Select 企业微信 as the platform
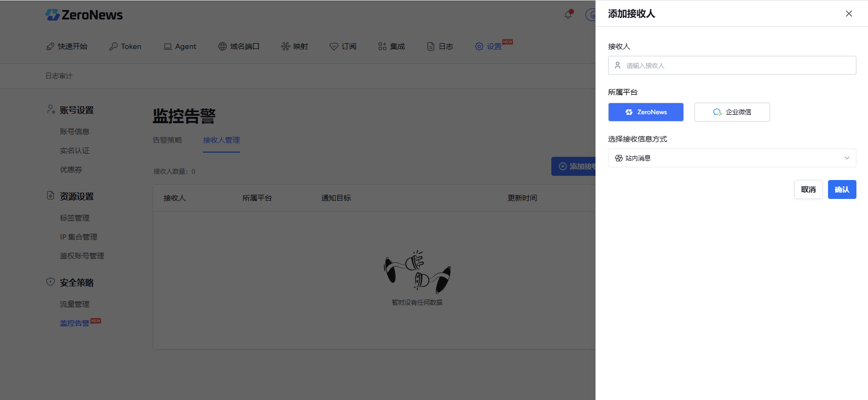The height and width of the screenshot is (400, 868). click(x=732, y=112)
